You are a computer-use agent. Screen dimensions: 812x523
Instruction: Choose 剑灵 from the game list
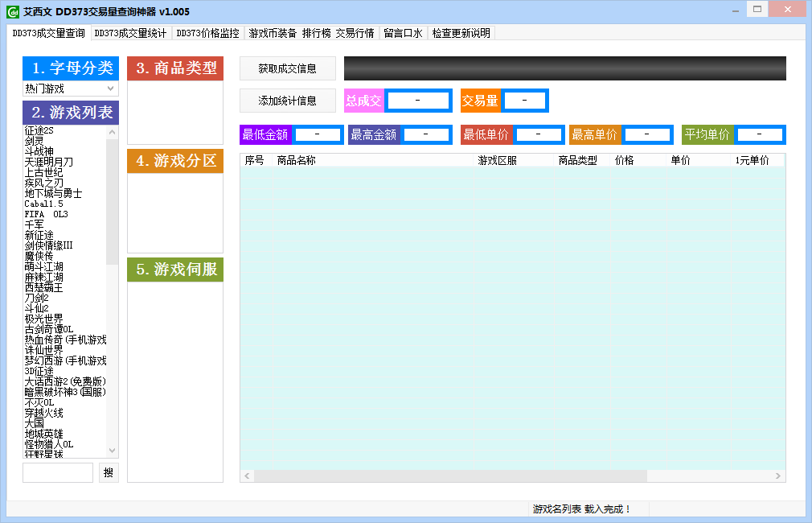coord(34,141)
